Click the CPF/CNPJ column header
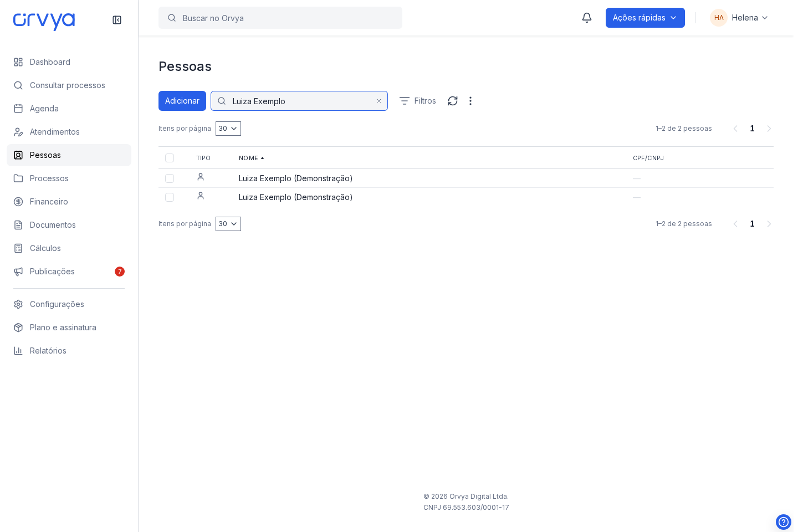Screen dimensions: 798x532 tap(648, 158)
